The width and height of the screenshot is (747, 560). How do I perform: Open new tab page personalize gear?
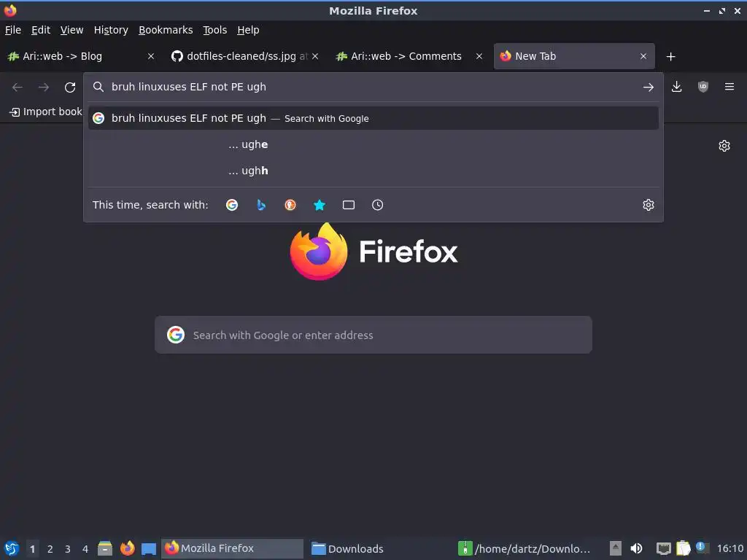724,146
